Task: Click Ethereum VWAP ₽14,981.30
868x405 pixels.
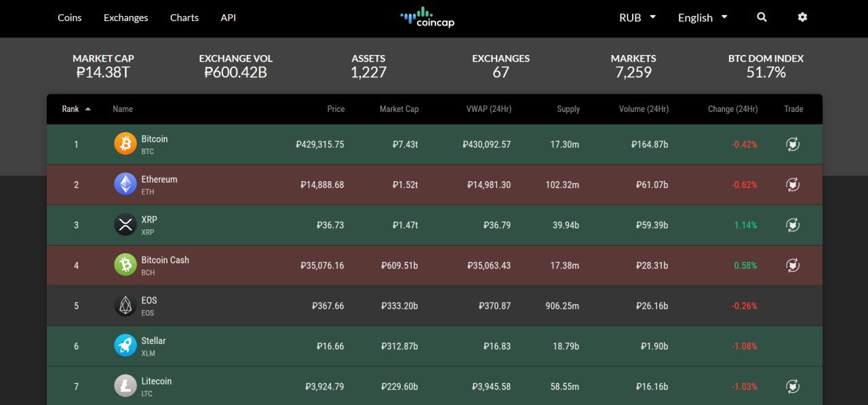Action: tap(489, 185)
